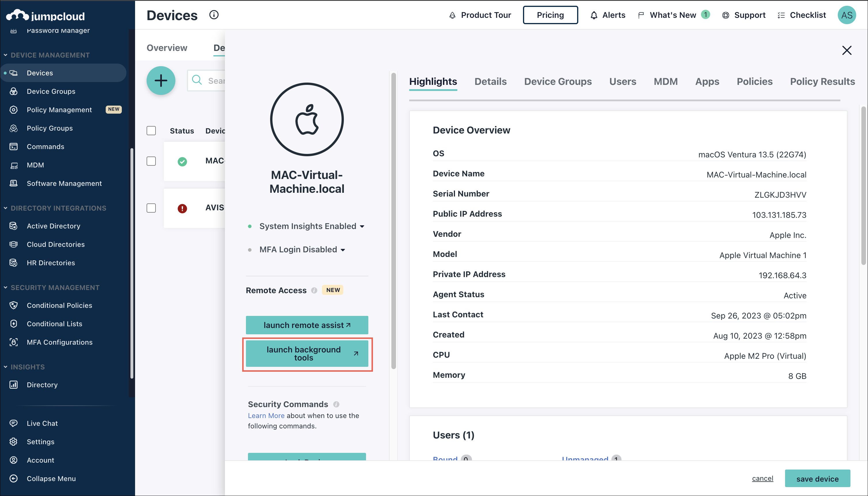Click Security Commands info icon
The image size is (868, 496).
(336, 404)
